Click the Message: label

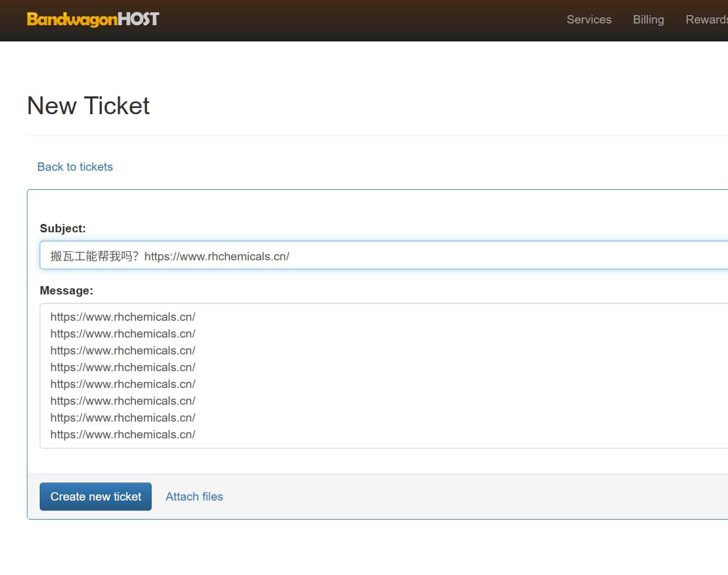pos(67,291)
